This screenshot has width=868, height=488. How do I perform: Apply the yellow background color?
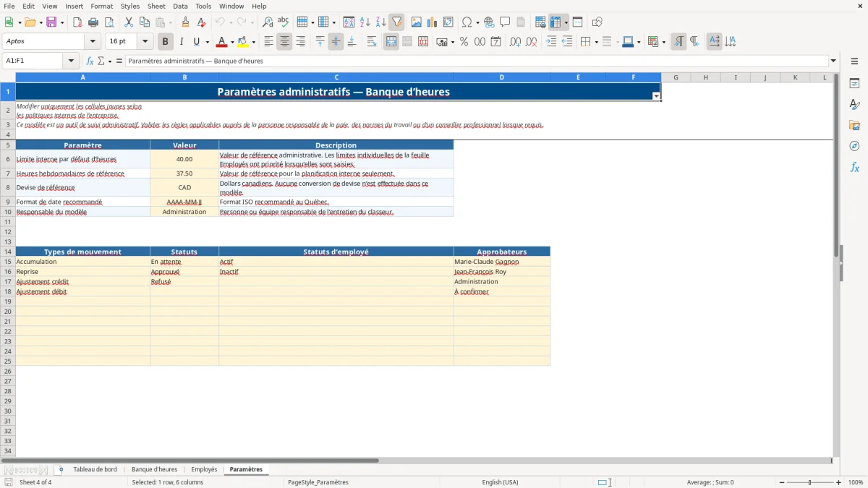[x=243, y=42]
